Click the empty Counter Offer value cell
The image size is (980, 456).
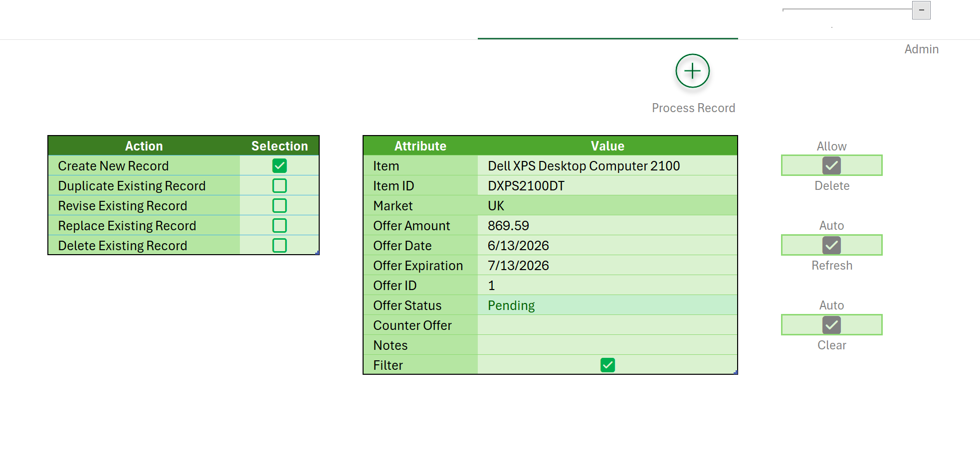coord(607,325)
